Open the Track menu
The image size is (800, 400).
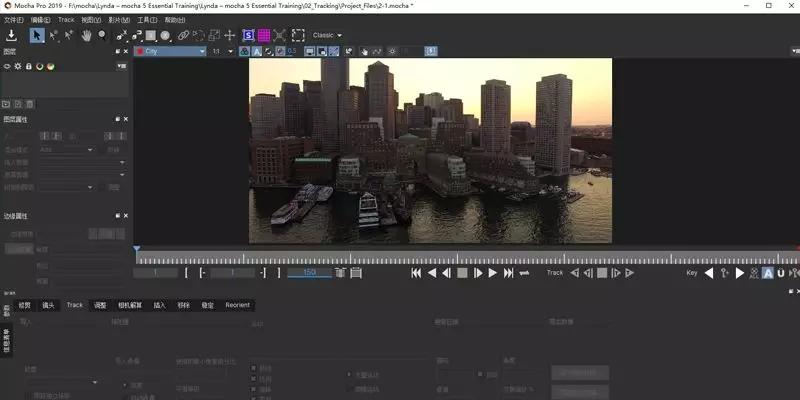click(66, 20)
